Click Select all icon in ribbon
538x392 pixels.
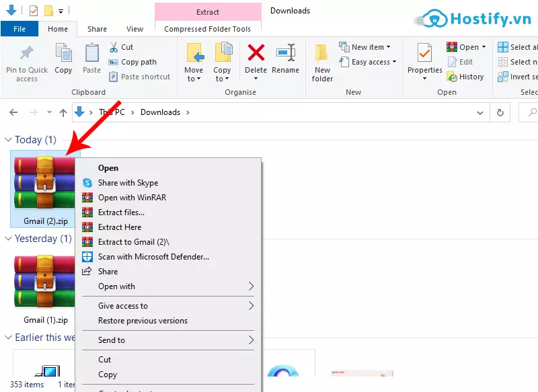(x=502, y=47)
